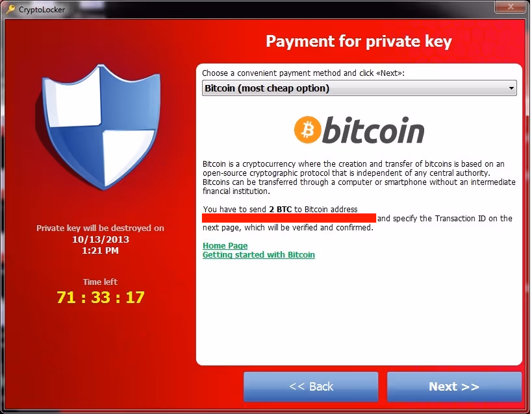Click the bitcoin wordmark text
This screenshot has width=532, height=414.
pyautogui.click(x=374, y=130)
